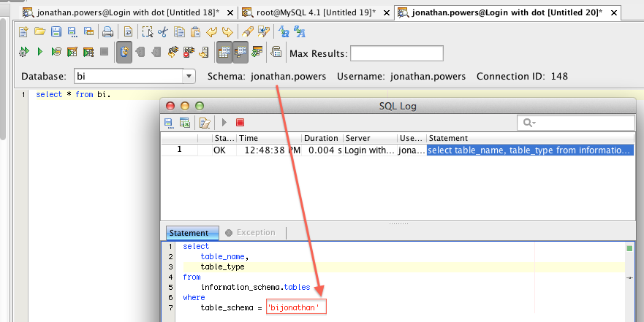Click 'information_schema.tables' in statement pane

(x=255, y=287)
